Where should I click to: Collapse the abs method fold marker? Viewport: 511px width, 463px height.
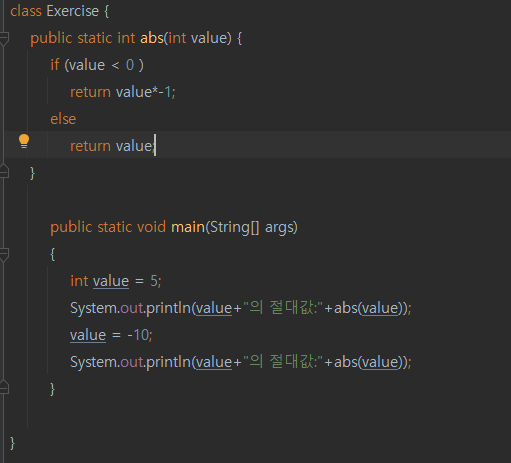tap(4, 38)
